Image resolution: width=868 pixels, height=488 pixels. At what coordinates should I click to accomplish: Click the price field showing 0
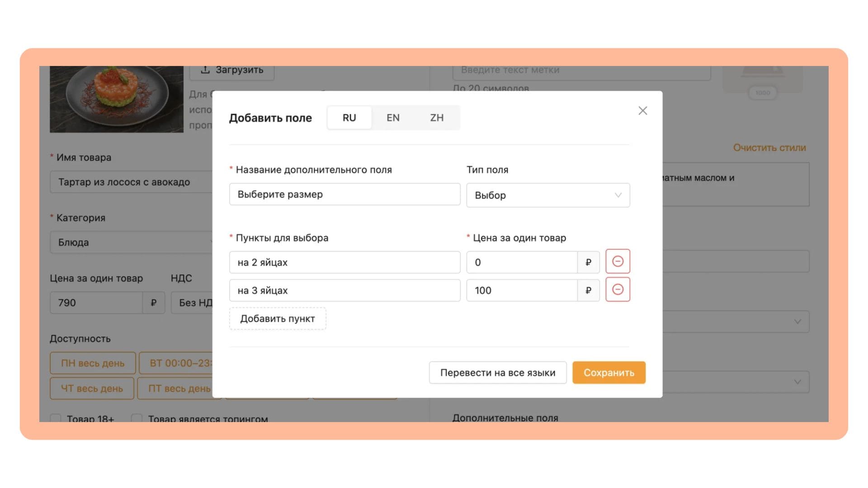522,263
